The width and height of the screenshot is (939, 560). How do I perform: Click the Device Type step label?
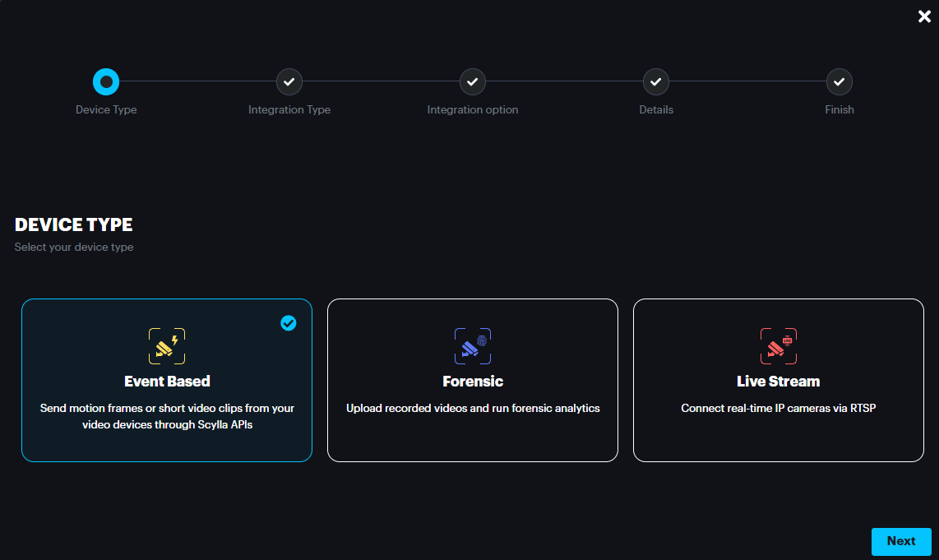click(x=106, y=109)
